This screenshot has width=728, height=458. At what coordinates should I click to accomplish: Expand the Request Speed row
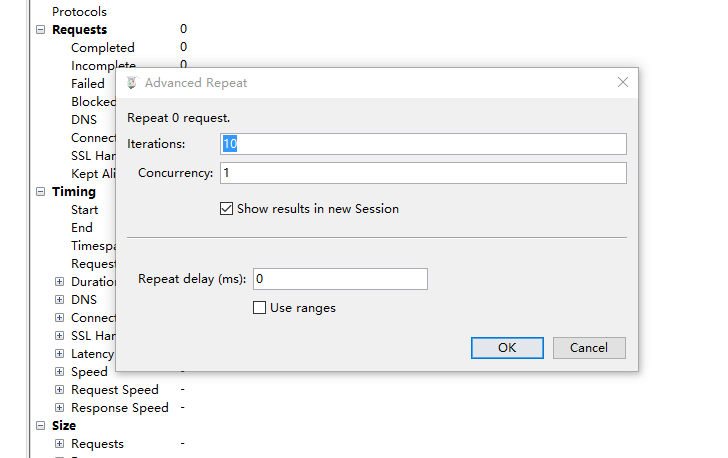(59, 389)
